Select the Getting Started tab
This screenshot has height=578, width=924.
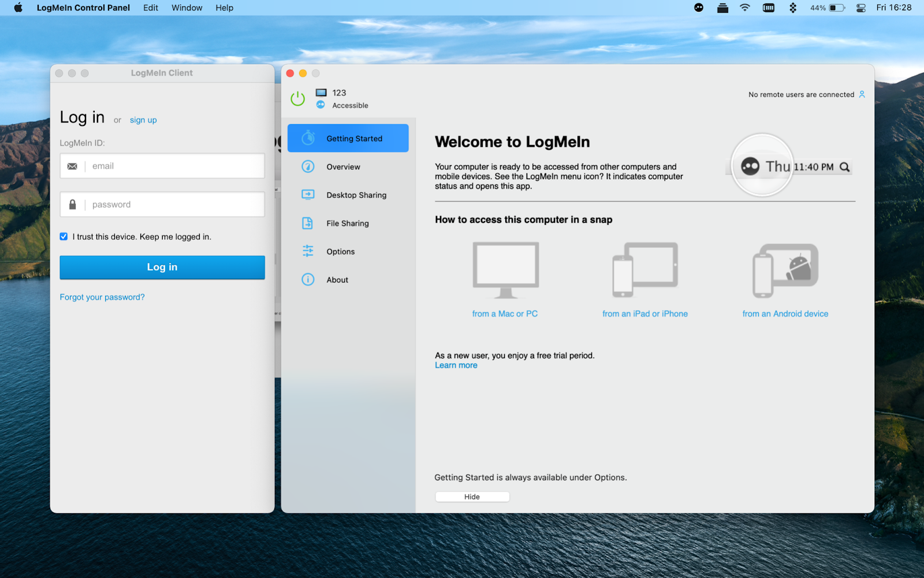tap(348, 138)
